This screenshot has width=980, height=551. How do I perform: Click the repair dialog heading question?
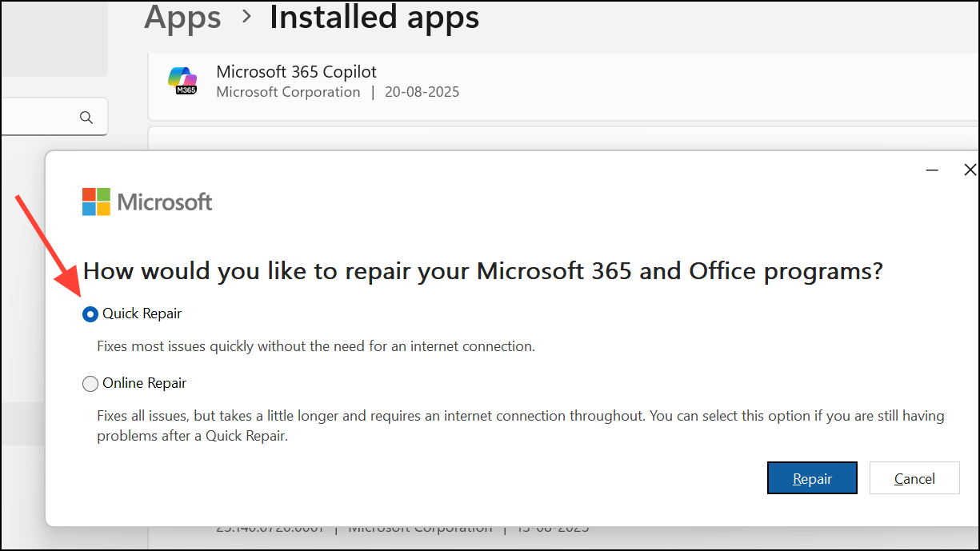tap(482, 271)
